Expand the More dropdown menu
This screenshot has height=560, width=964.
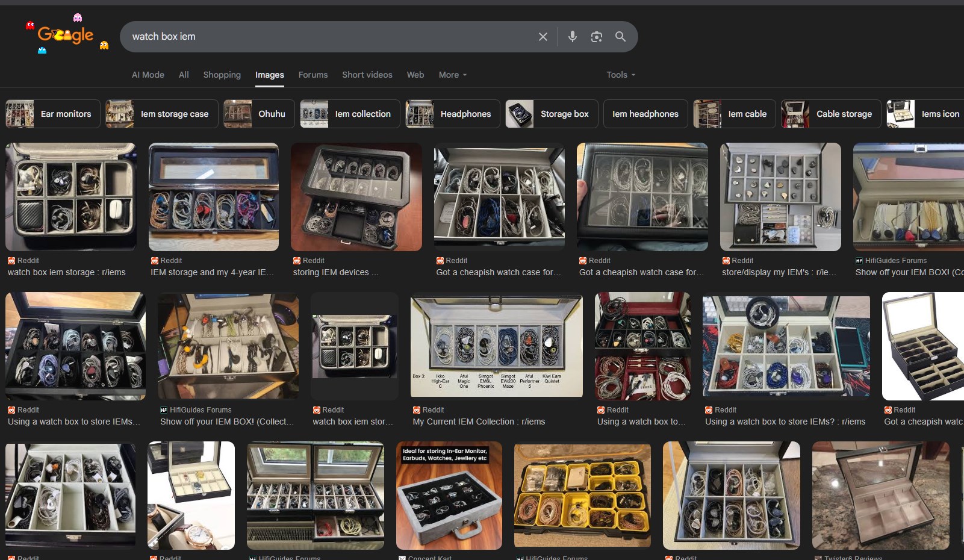pyautogui.click(x=453, y=75)
